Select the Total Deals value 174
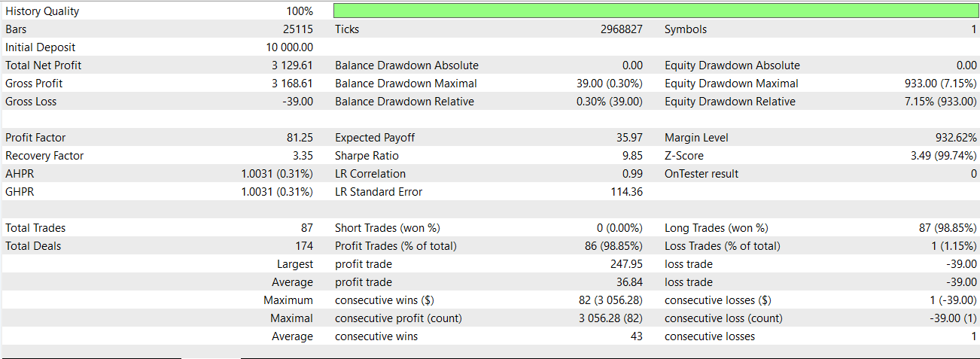This screenshot has width=980, height=359. (303, 246)
